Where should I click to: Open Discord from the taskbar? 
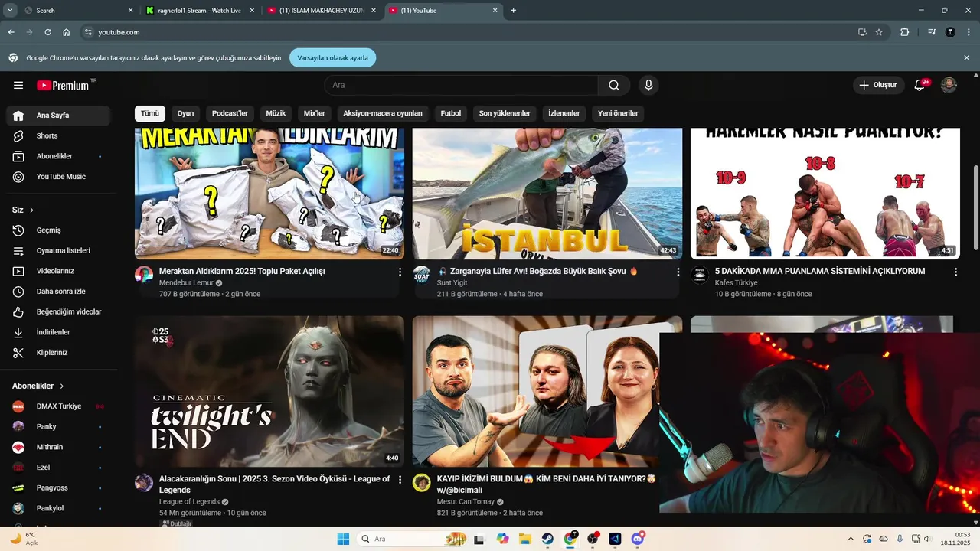(x=637, y=539)
